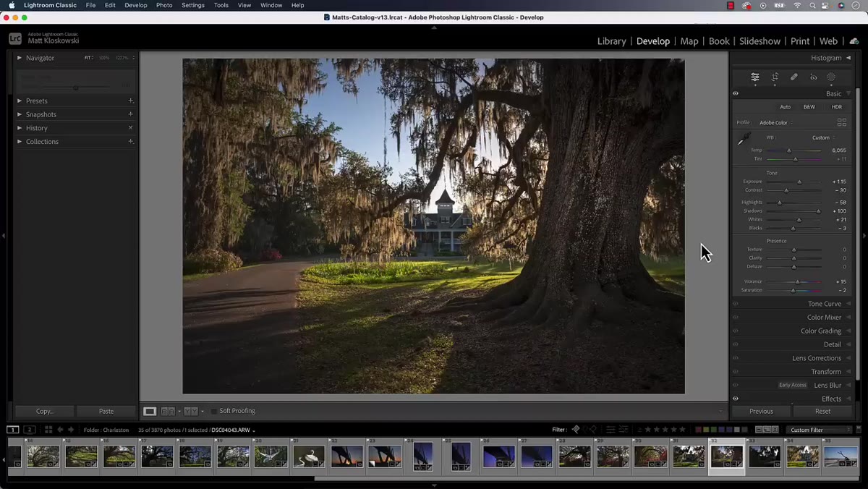868x489 pixels.
Task: Select the Crop overlay tool
Action: coord(775,77)
